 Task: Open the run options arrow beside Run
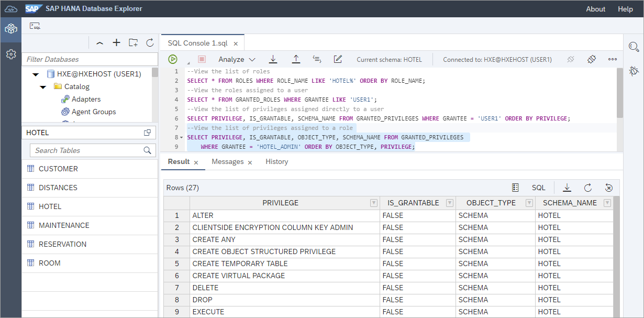pyautogui.click(x=188, y=63)
